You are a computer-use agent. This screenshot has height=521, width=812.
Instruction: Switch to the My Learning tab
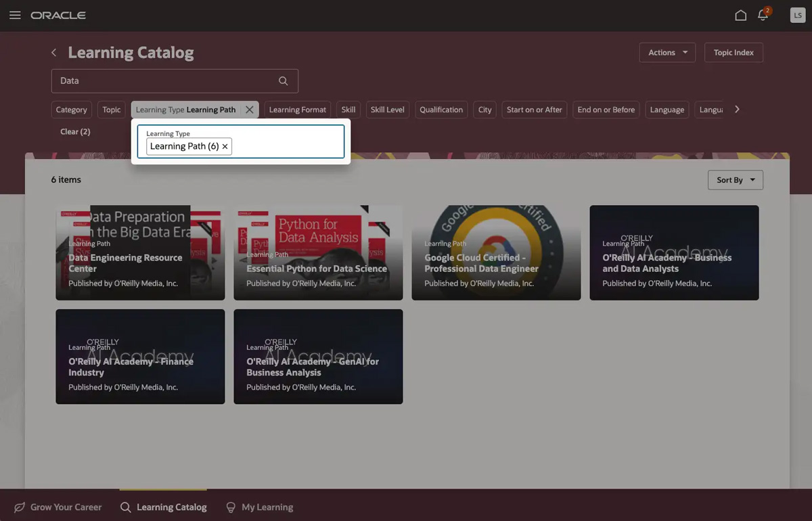coord(260,507)
